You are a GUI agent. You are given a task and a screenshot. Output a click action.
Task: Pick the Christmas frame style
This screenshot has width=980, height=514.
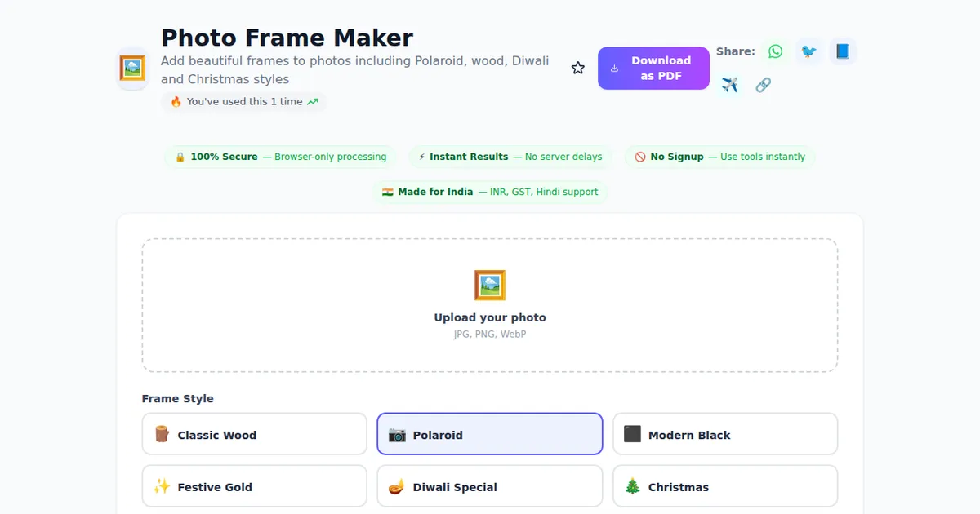point(724,485)
